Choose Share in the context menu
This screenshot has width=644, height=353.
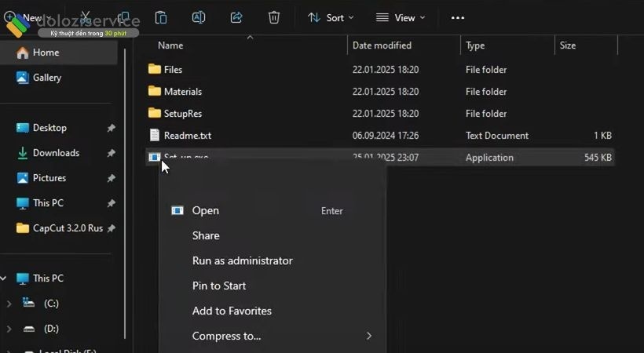pos(271,235)
